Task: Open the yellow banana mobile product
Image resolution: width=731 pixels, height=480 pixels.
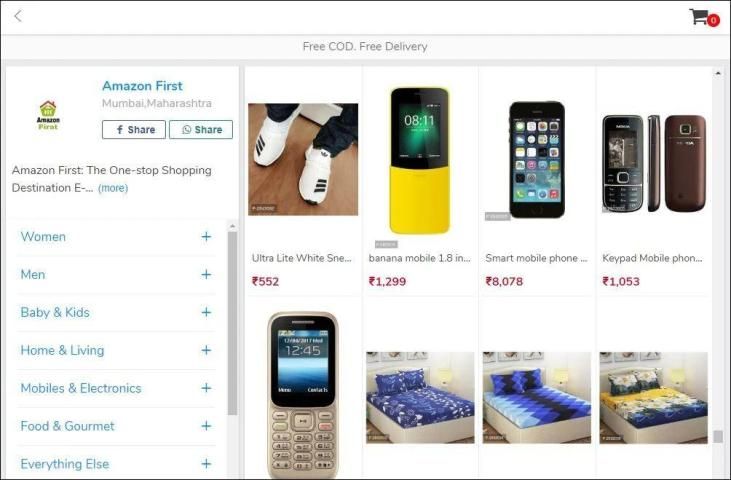Action: (x=420, y=161)
